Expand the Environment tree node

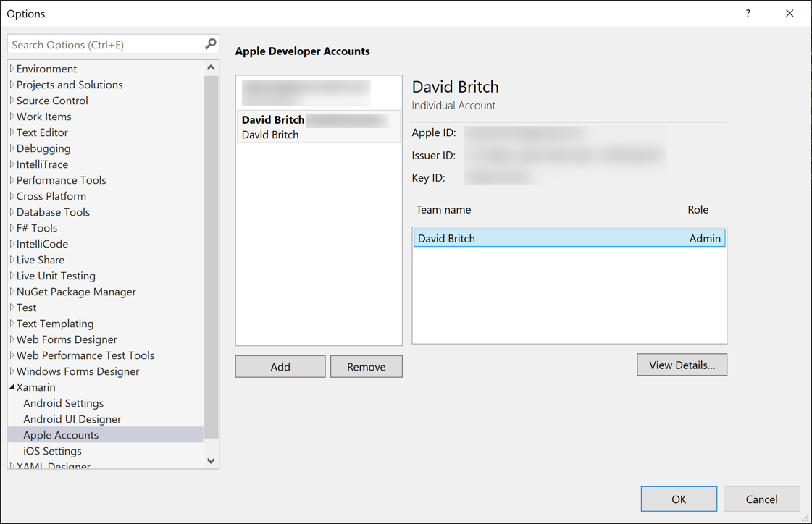[x=11, y=68]
